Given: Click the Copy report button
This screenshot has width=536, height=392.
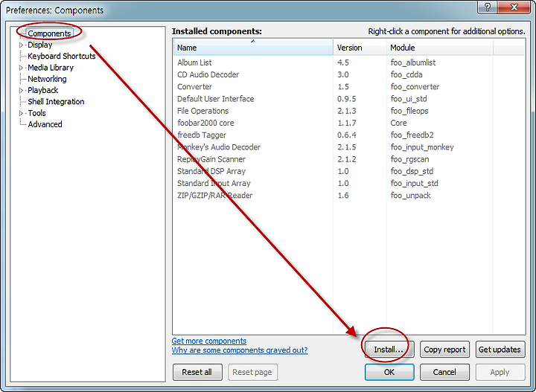Looking at the screenshot, I should 444,350.
